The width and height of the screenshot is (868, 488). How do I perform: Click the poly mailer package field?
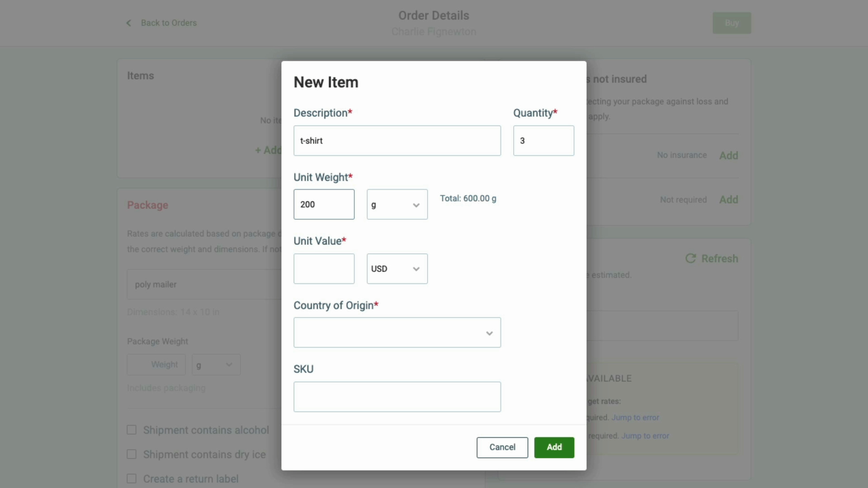pyautogui.click(x=204, y=284)
